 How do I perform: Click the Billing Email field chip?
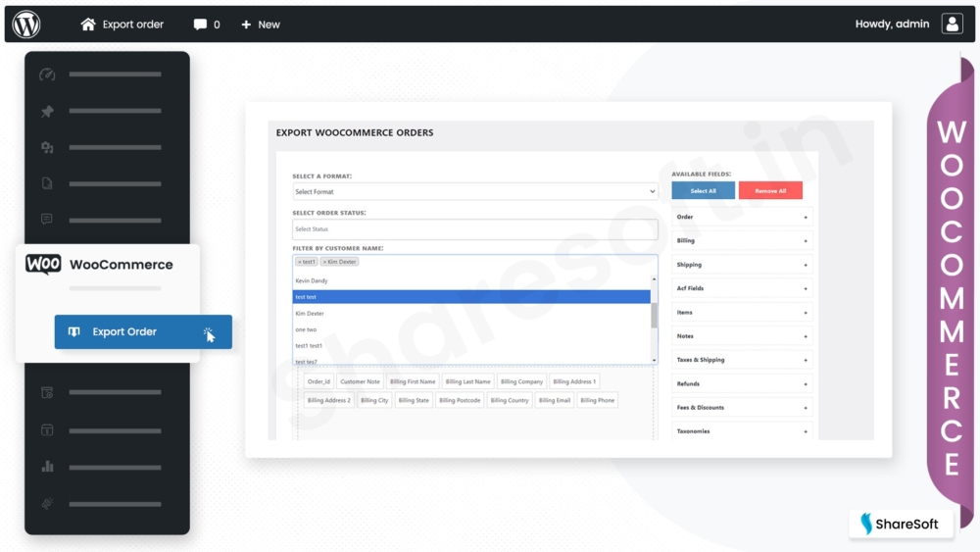pos(555,400)
